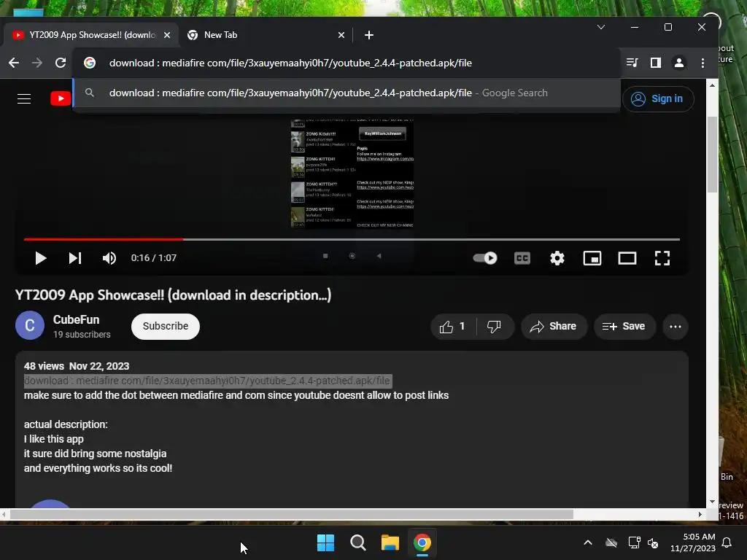Mute the video volume

[109, 258]
